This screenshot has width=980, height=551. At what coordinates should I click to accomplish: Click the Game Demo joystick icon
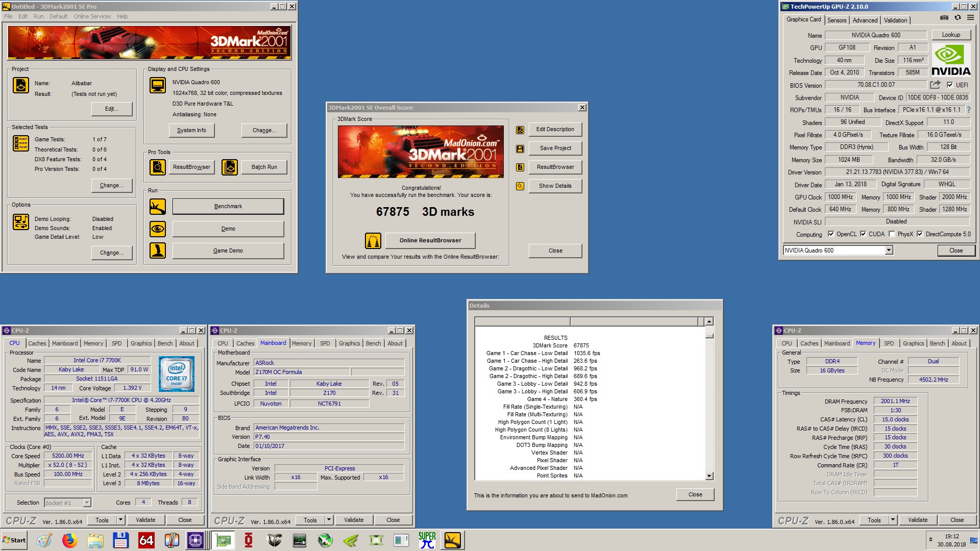pyautogui.click(x=158, y=251)
